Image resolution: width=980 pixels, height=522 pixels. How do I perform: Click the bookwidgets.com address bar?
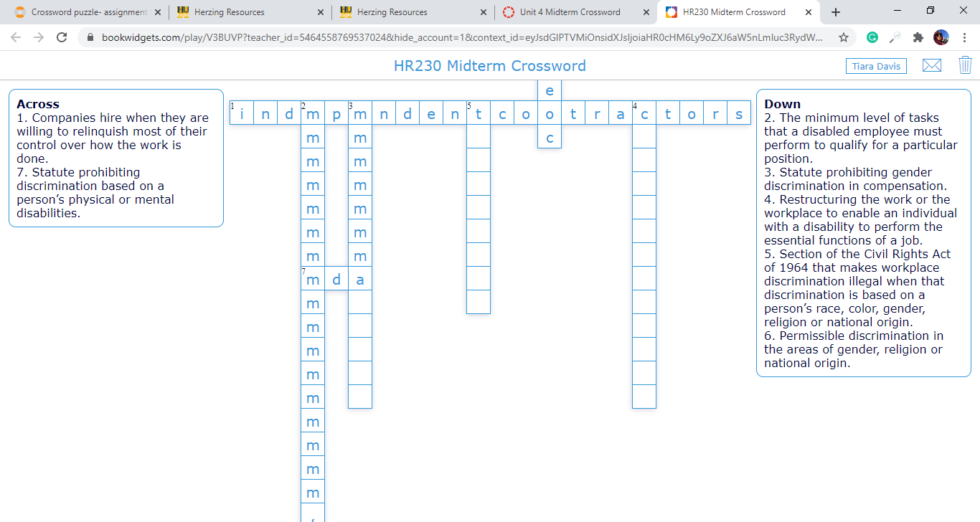pos(463,37)
